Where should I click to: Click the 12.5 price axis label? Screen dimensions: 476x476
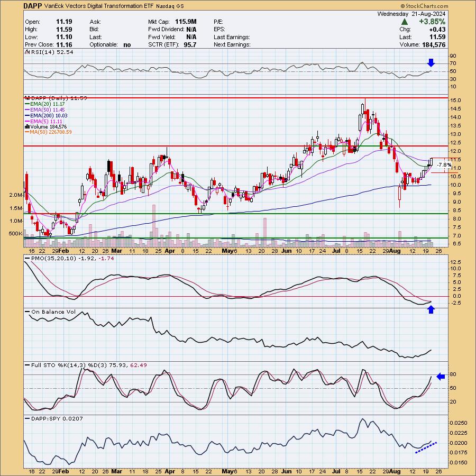[x=455, y=143]
